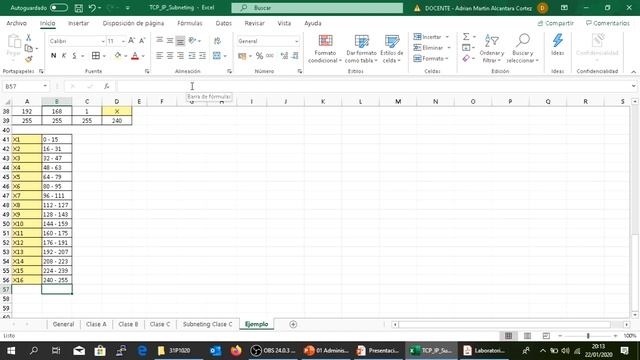Click the insert function fx icon
The height and width of the screenshot is (360, 640).
point(107,87)
